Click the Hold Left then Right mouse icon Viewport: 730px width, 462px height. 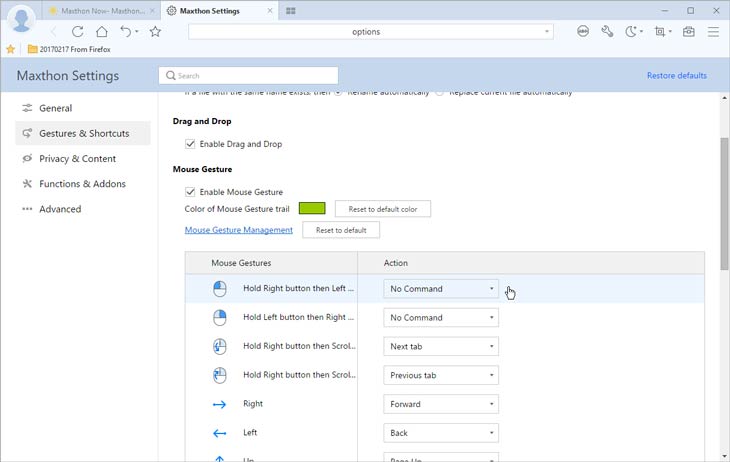tap(220, 318)
